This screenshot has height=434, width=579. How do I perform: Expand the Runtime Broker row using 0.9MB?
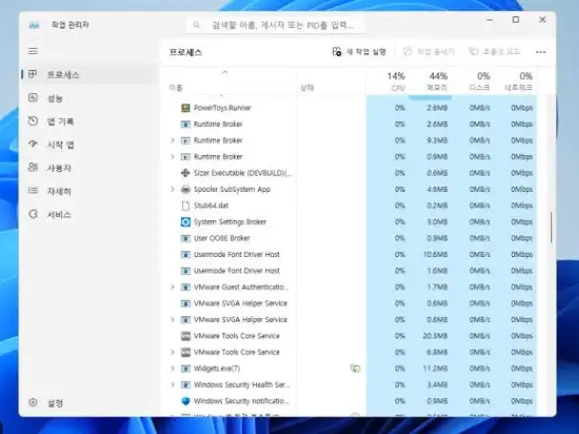coord(172,157)
